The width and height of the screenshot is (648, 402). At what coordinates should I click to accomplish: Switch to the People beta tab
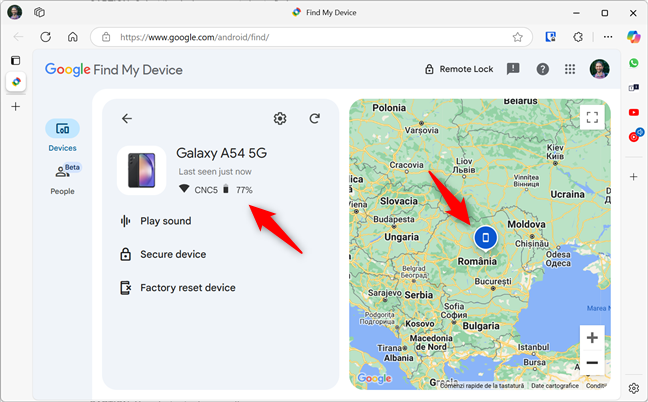point(62,179)
